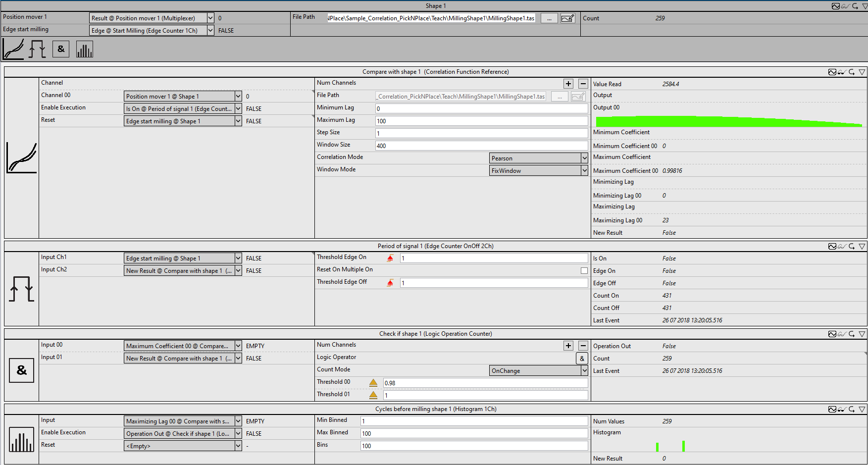Click the Window Size input field
The image size is (868, 465).
(481, 146)
